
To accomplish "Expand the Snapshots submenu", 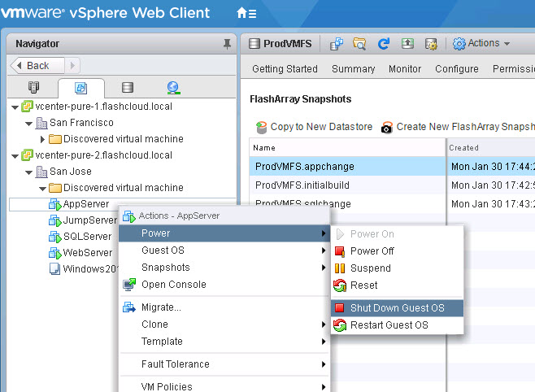I will point(224,268).
